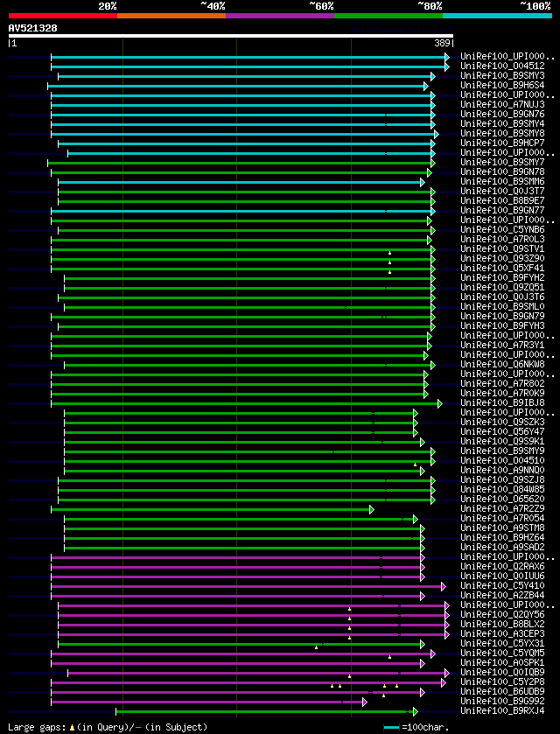Click the Large gaps legend text
Image resolution: width=560 pixels, height=734 pixels.
[108, 727]
